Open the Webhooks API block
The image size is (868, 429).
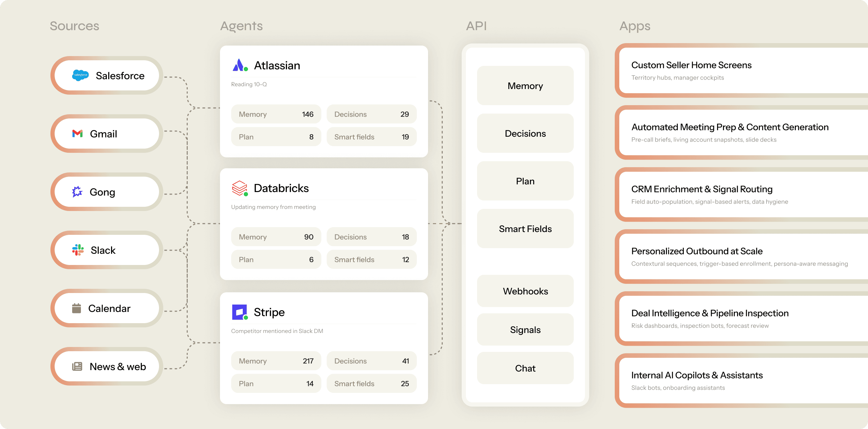pyautogui.click(x=525, y=291)
